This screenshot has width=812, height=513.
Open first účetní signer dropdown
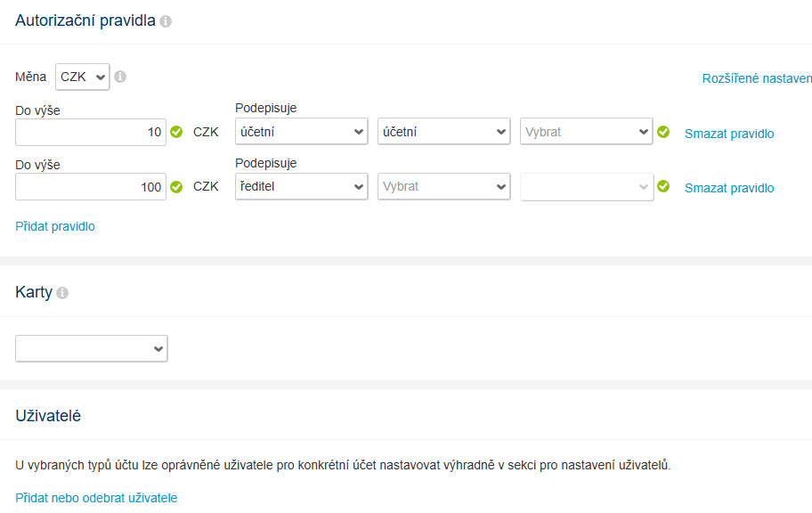[x=302, y=132]
